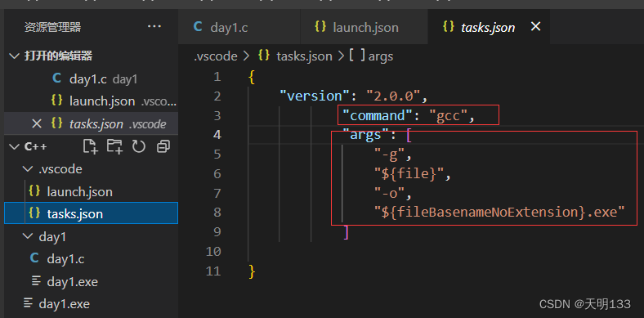This screenshot has height=318, width=644.
Task: Place cursor on the "command" key
Action: coord(378,116)
